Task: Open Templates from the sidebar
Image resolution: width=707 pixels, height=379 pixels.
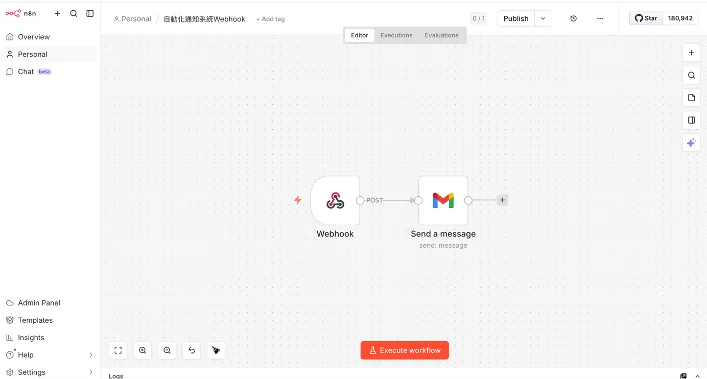Action: pyautogui.click(x=50, y=320)
